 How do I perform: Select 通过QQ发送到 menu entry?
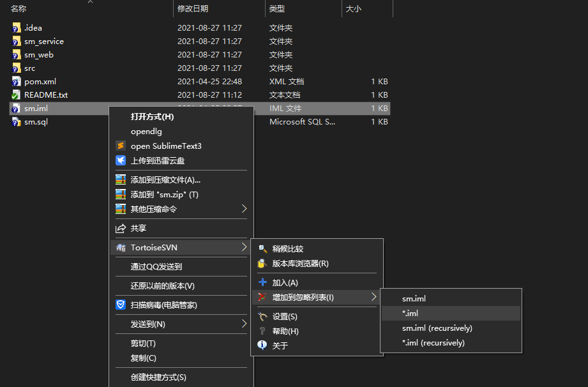click(x=156, y=267)
